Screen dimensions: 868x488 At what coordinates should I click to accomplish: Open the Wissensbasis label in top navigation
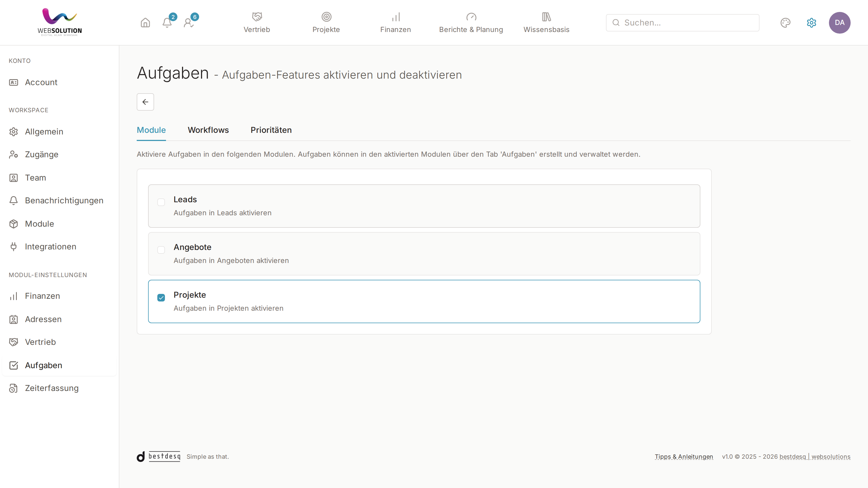[x=546, y=30]
